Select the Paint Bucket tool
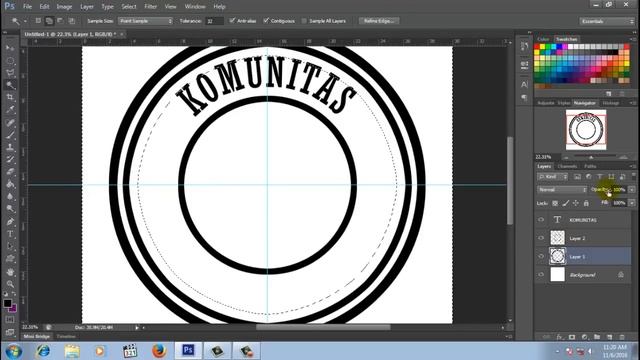This screenshot has height=360, width=640. pyautogui.click(x=10, y=184)
